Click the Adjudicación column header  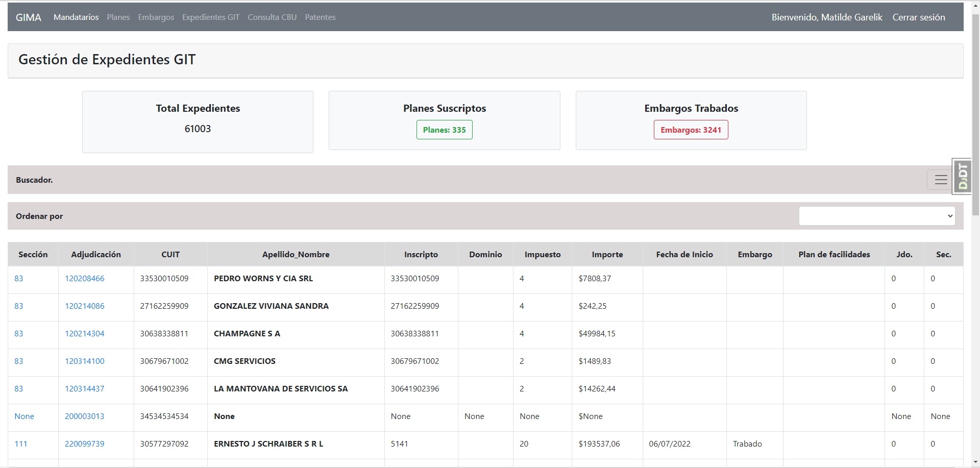[96, 254]
